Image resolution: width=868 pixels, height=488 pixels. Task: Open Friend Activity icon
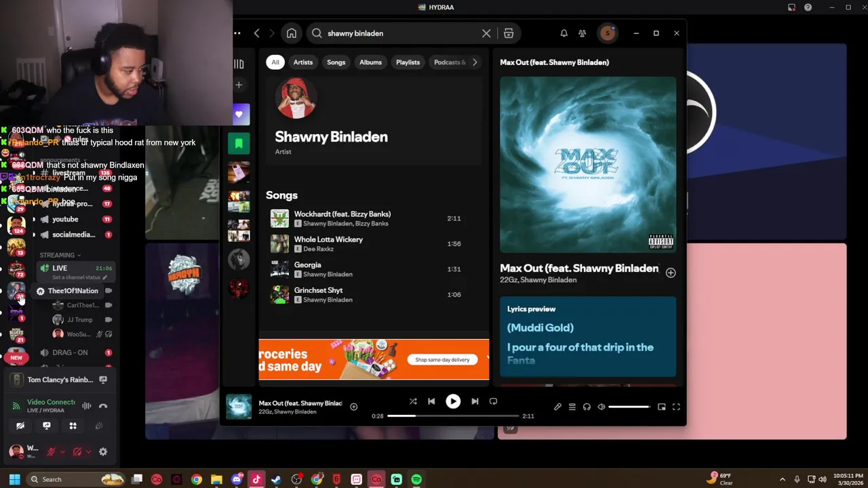pos(582,33)
